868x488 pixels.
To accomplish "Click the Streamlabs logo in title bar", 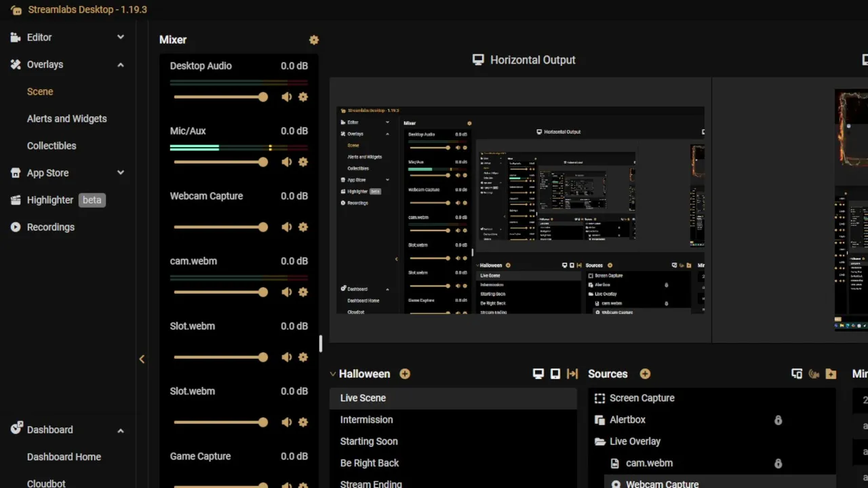I will click(x=16, y=9).
